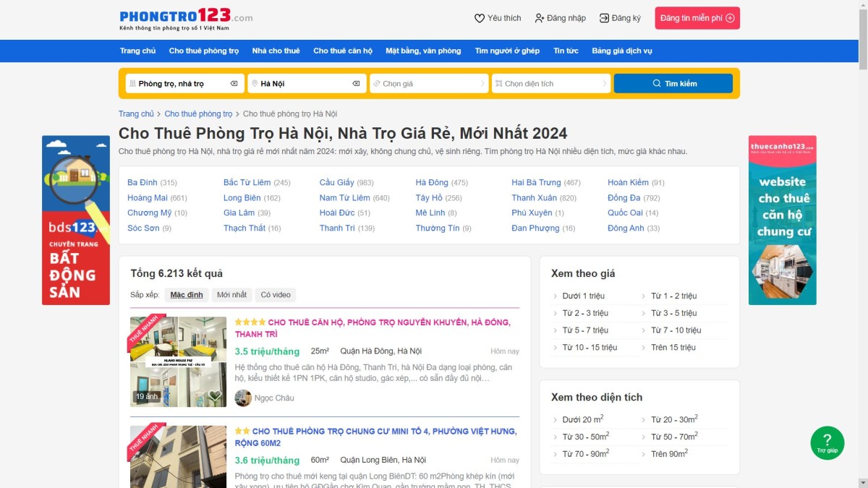Click 'Đăng tin miễn phí' button

point(697,18)
